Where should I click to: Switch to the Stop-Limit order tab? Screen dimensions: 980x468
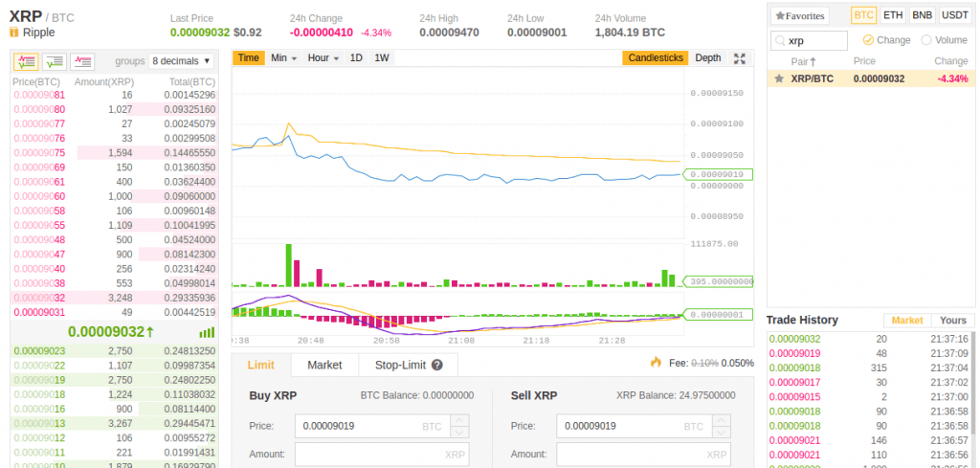pos(408,365)
